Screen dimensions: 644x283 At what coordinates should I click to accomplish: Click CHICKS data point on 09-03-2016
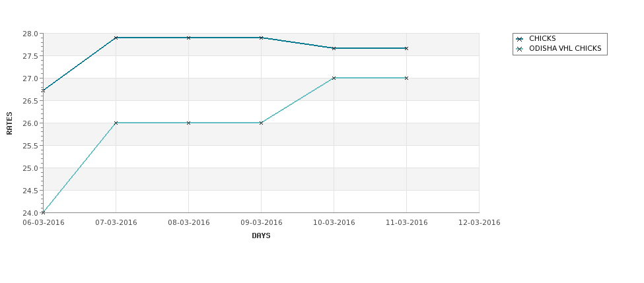[x=261, y=38]
